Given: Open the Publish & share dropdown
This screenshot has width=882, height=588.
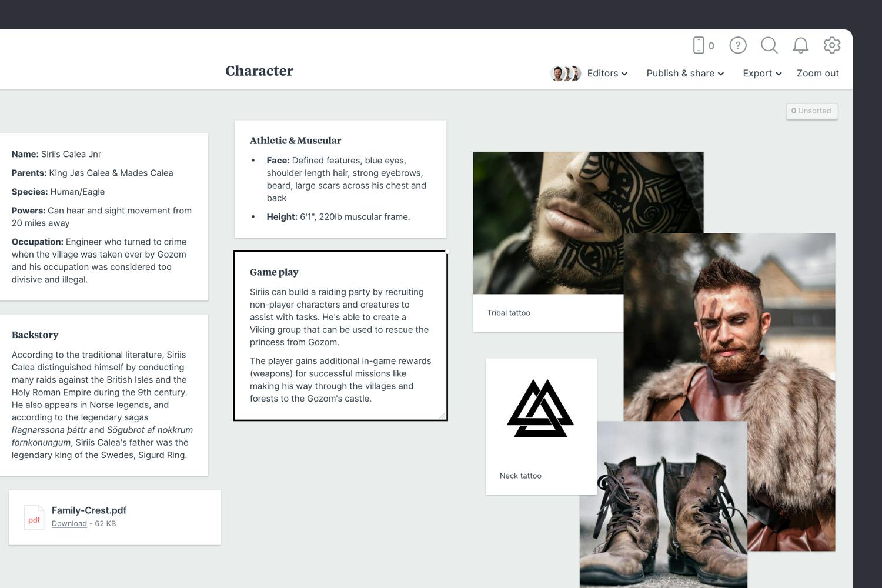Looking at the screenshot, I should 684,73.
